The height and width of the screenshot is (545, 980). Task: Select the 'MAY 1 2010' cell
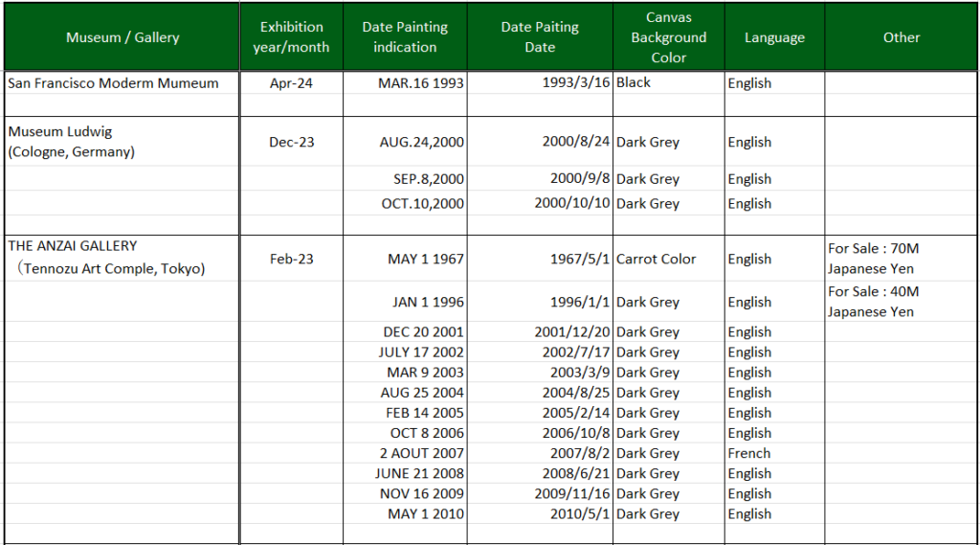click(405, 513)
